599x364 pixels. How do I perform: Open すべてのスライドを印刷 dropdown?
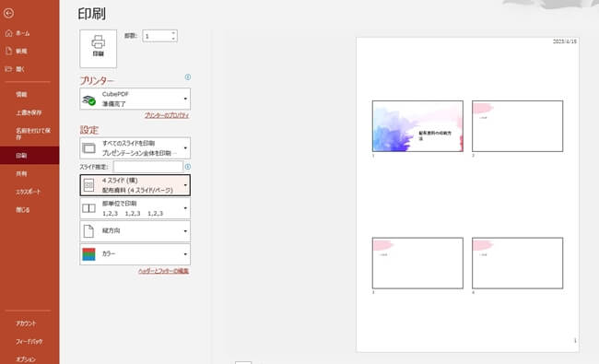point(135,148)
